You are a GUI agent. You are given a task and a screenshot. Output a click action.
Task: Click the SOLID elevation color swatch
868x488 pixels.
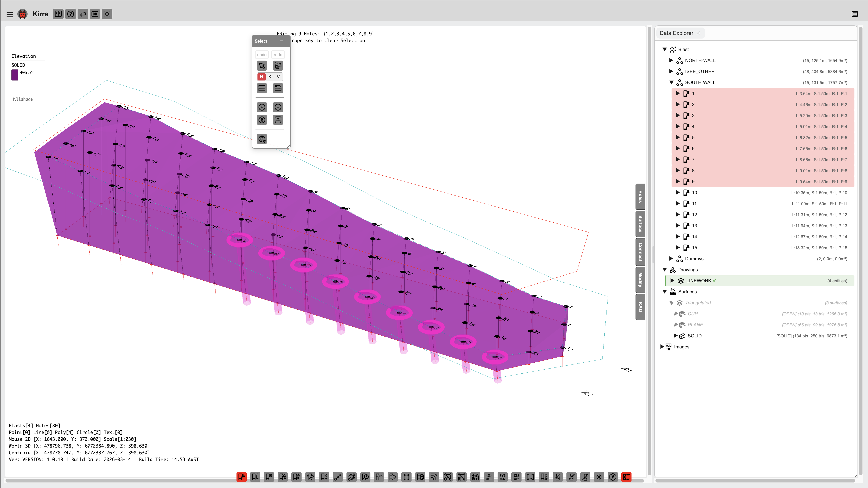tap(15, 75)
